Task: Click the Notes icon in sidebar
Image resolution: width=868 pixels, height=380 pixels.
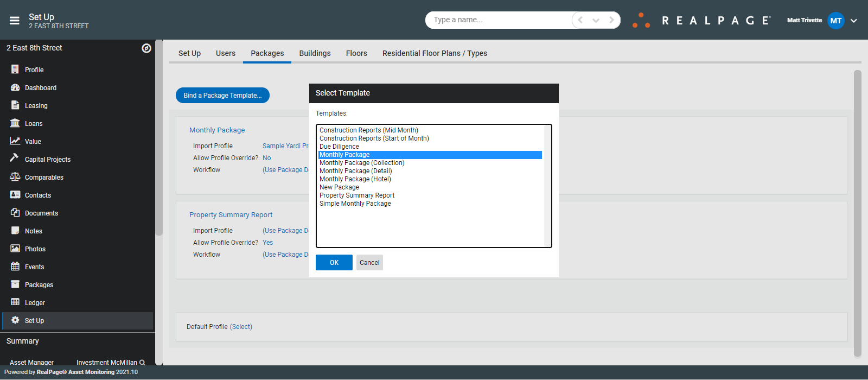Action: coord(15,231)
